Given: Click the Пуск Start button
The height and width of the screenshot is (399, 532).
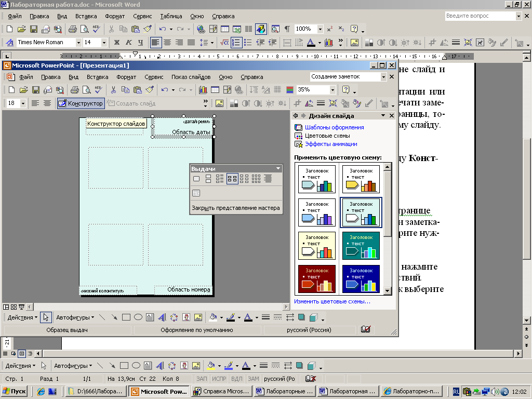Looking at the screenshot, I should [14, 391].
